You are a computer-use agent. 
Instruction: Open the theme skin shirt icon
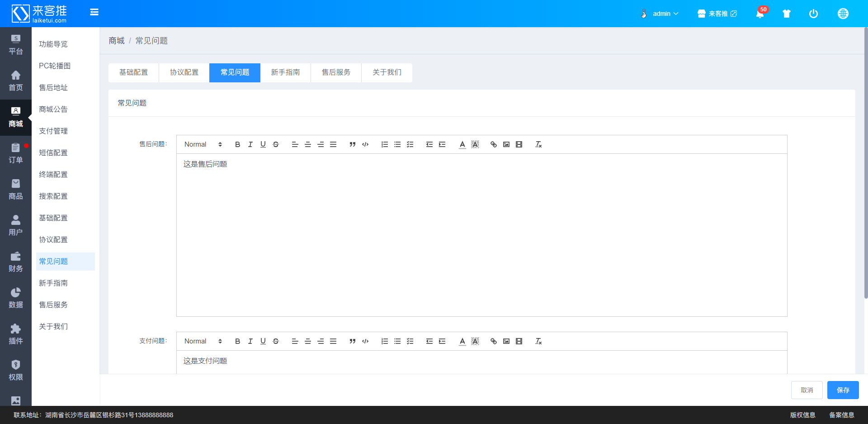787,14
